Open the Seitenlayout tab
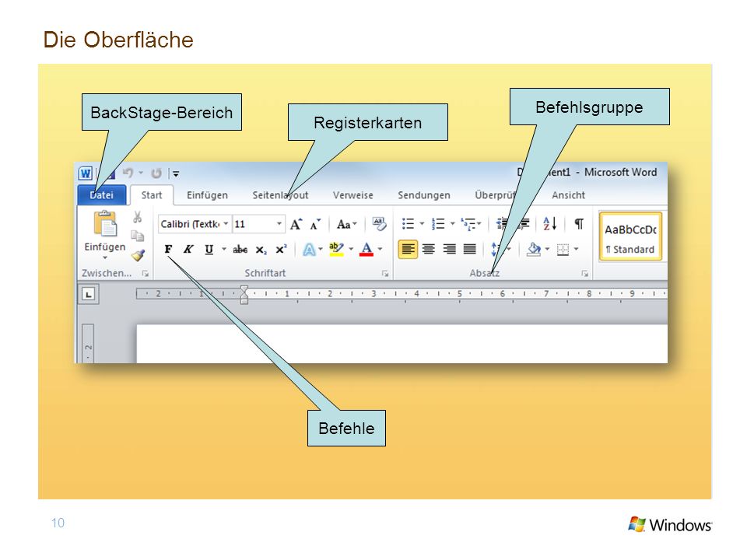 click(280, 195)
